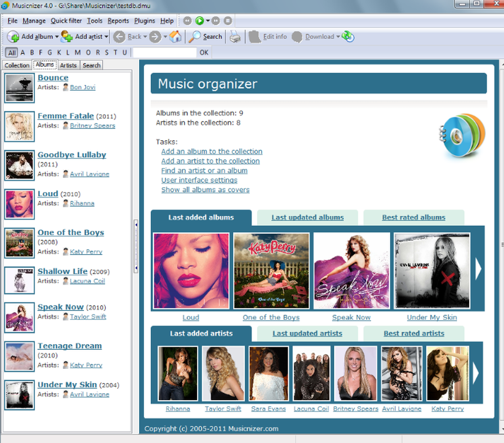Filter albums by letter B

click(x=32, y=52)
